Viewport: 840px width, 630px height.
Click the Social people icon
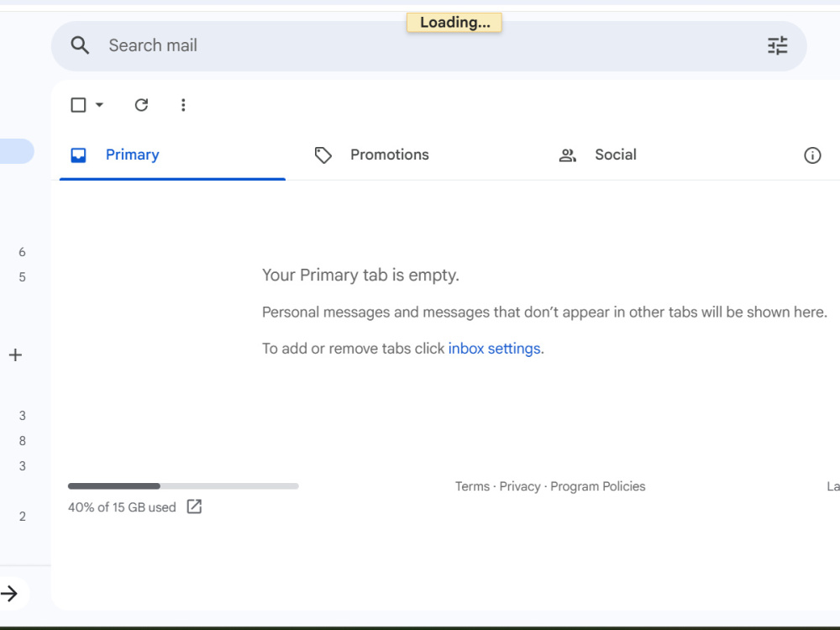(x=568, y=155)
